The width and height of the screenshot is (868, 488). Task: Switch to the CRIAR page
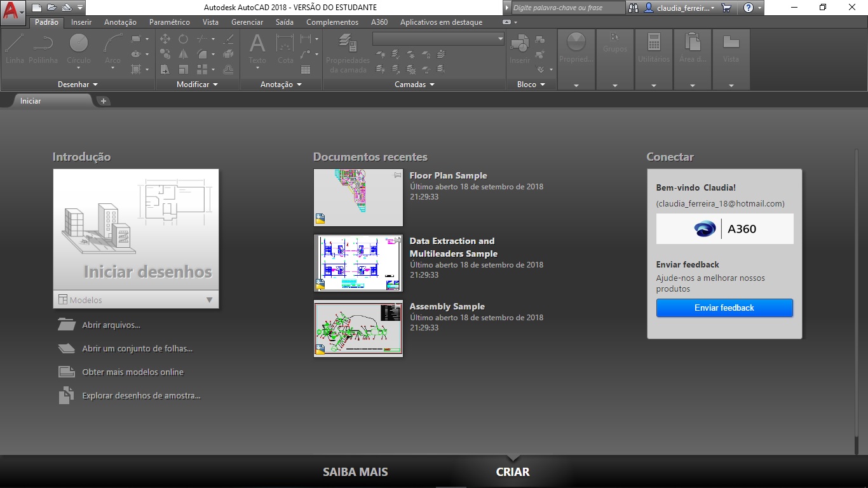pyautogui.click(x=513, y=472)
